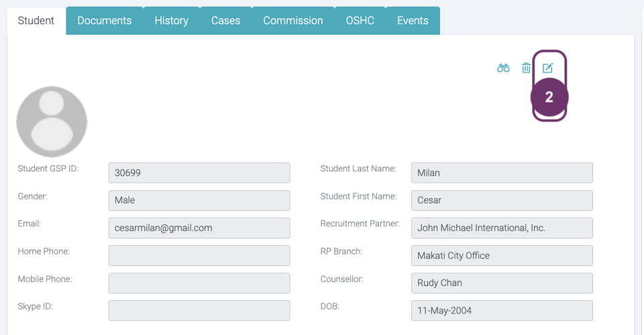Click the Recruitment Partner field
This screenshot has height=335, width=644.
[502, 228]
